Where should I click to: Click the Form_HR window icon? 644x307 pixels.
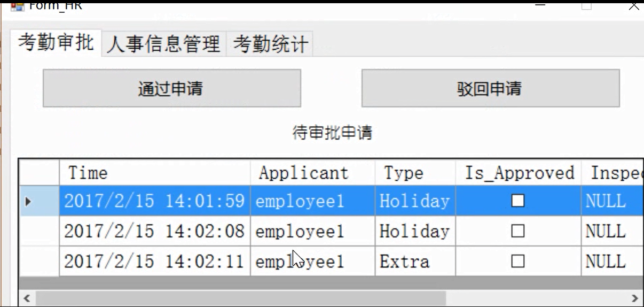tap(17, 6)
